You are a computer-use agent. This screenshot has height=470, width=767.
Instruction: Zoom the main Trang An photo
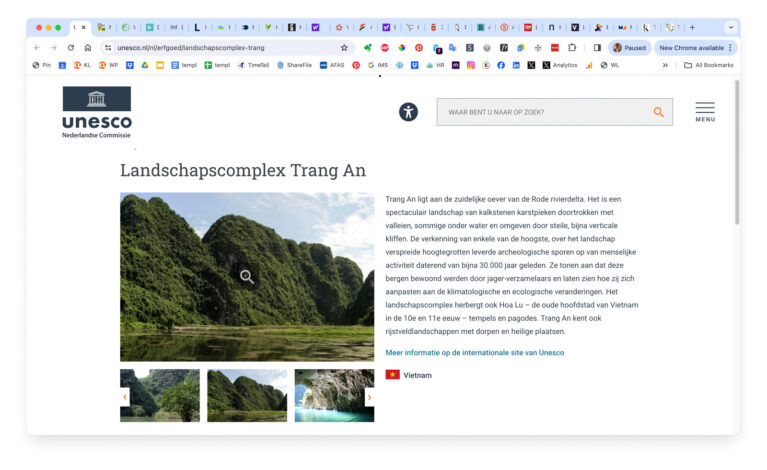247,276
